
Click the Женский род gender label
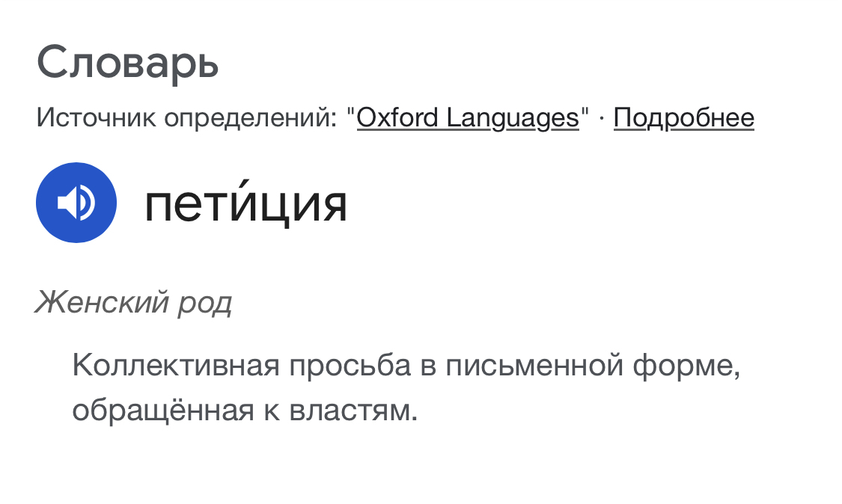(133, 303)
